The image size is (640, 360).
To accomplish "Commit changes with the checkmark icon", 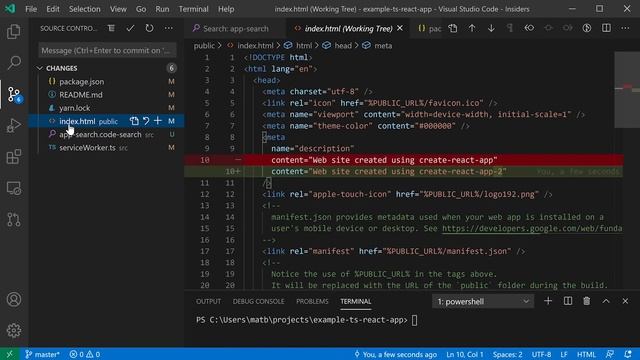I will click(x=130, y=28).
